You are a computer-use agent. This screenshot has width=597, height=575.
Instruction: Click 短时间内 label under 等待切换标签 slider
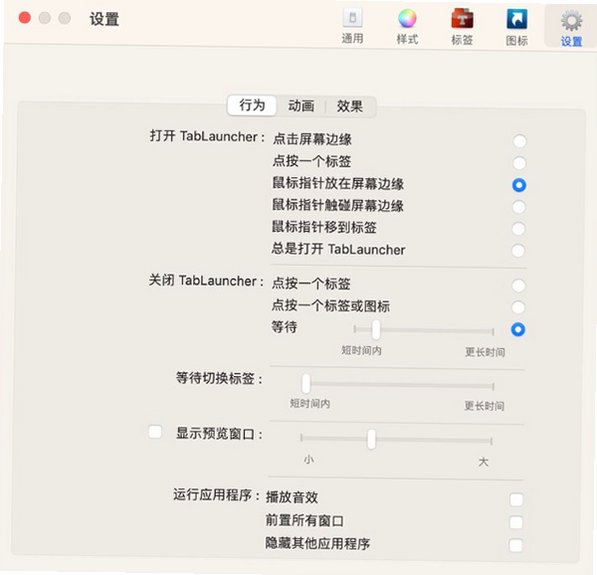[x=310, y=404]
